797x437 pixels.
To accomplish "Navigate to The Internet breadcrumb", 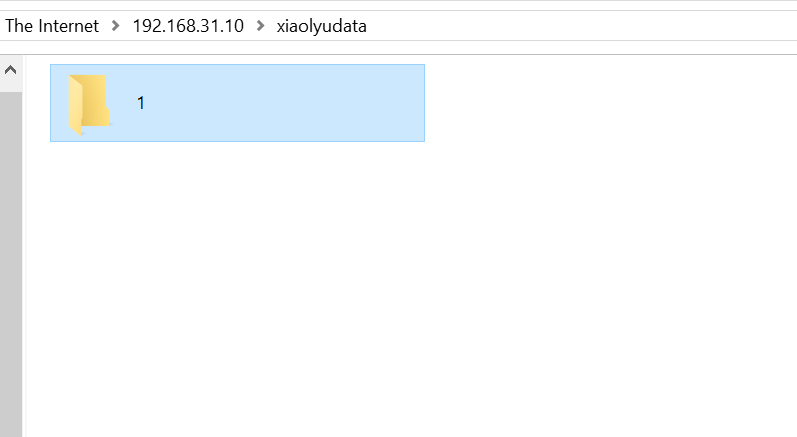I will point(52,25).
